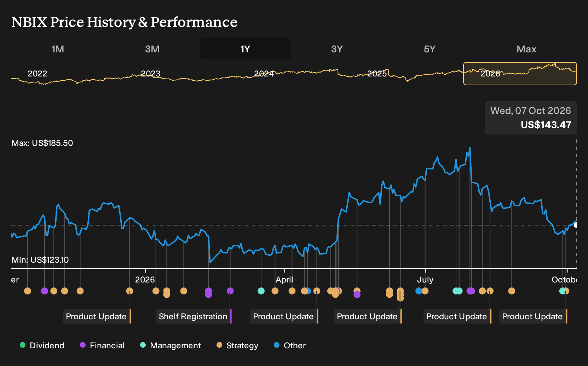588x366 pixels.
Task: Click the 'April' axis label
Action: click(284, 280)
